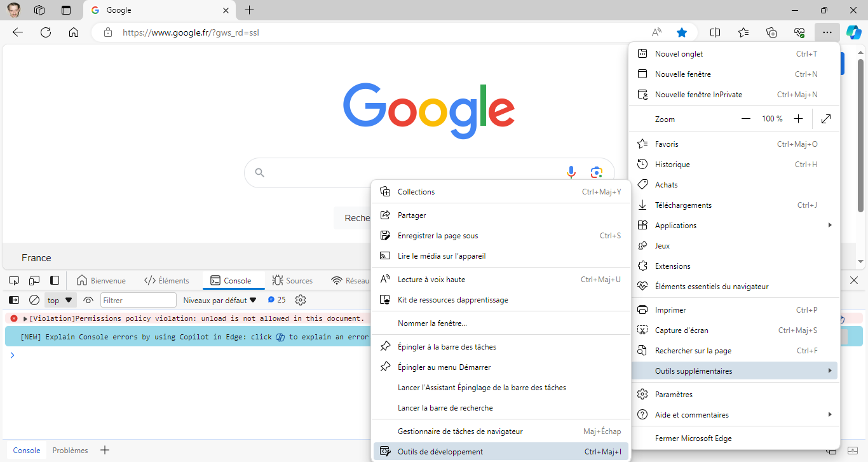Toggle the DevTools activity bar orientation icon
Viewport: 868px width, 462px height.
point(55,280)
